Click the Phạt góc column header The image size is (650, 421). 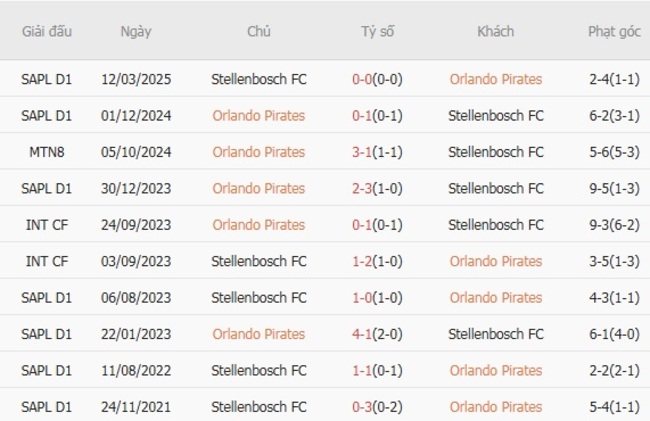[614, 31]
